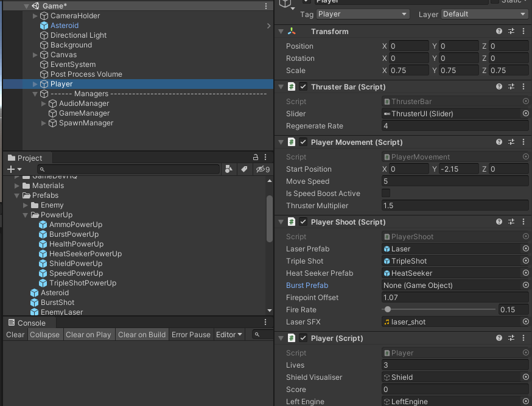Toggle Error Pause in Console
The height and width of the screenshot is (406, 532).
[191, 334]
